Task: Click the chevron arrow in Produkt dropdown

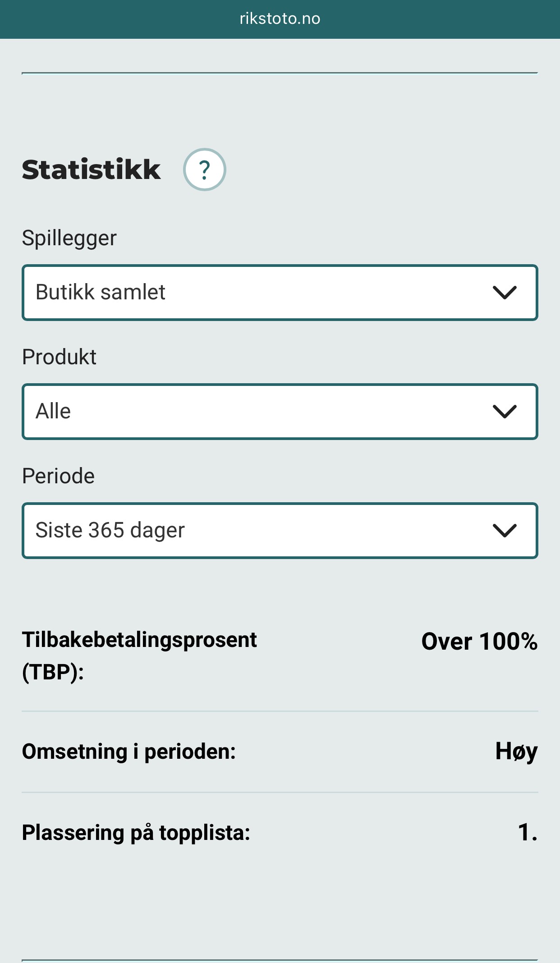Action: point(504,412)
